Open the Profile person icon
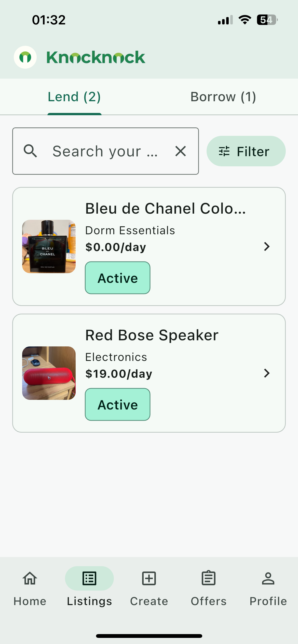298x644 pixels. click(268, 578)
